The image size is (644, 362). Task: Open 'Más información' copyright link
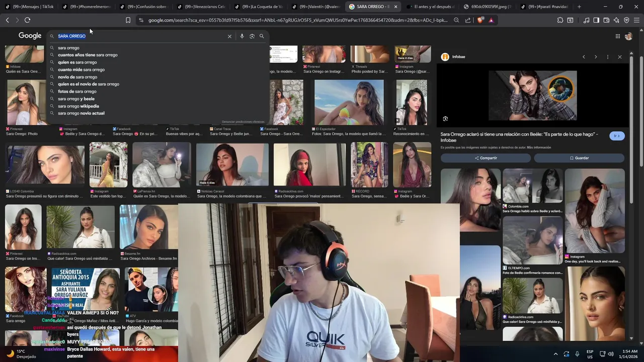(539, 147)
